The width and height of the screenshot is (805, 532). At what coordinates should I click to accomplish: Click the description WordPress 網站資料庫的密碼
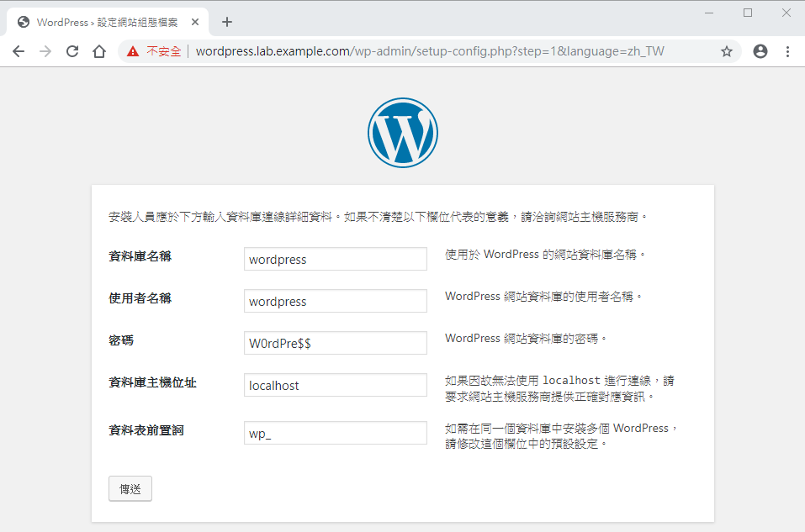click(526, 339)
